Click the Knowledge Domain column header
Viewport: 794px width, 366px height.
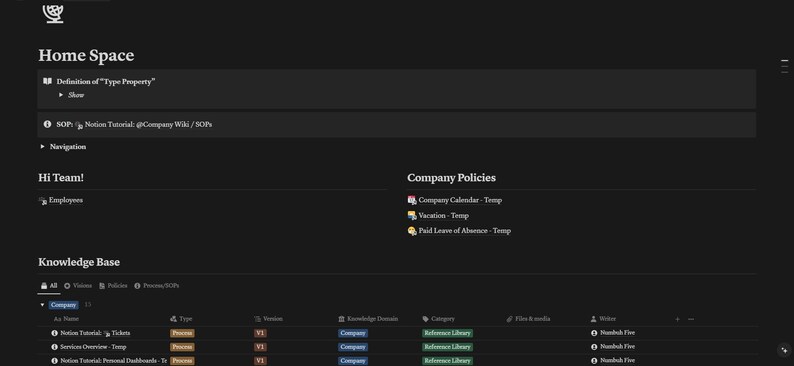point(368,319)
